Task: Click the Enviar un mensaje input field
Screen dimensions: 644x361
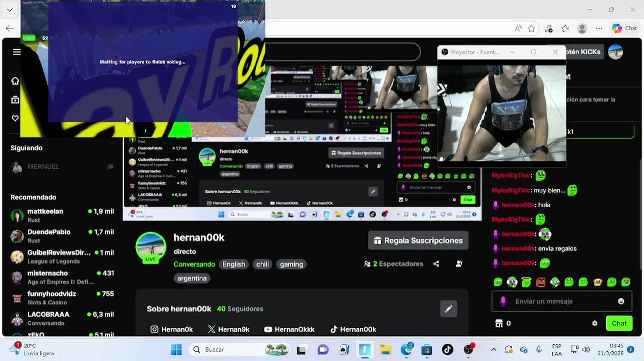Action: coord(562,301)
